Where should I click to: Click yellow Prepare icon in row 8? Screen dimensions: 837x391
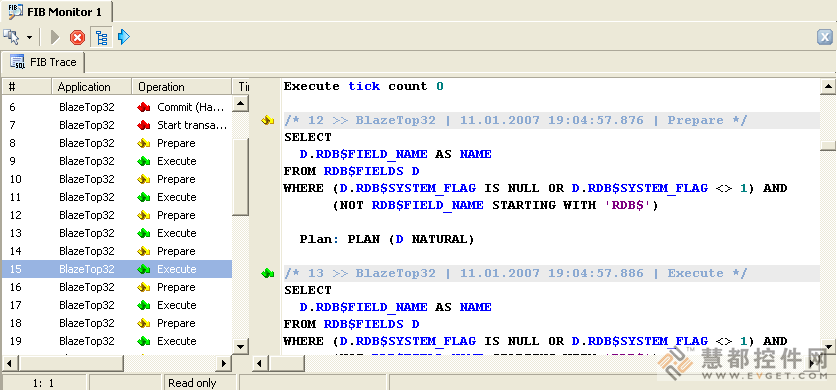(144, 144)
